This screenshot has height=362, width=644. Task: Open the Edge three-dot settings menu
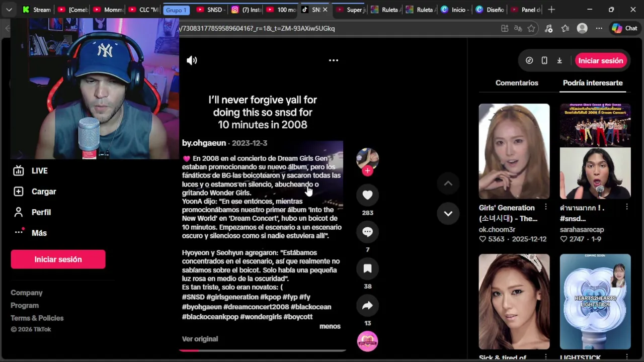point(599,29)
